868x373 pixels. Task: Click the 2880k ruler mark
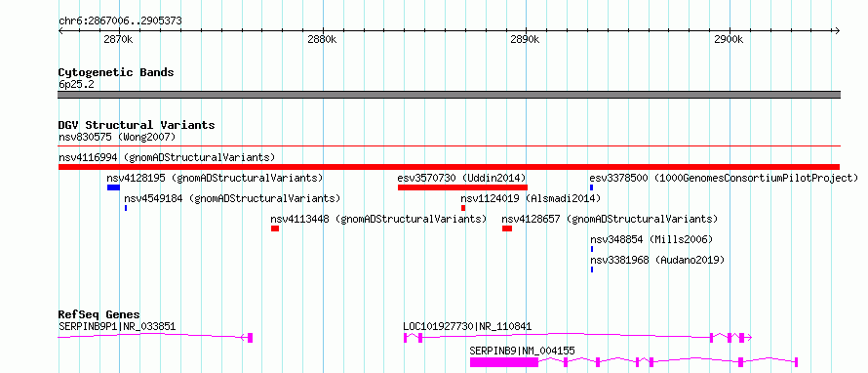click(x=322, y=39)
